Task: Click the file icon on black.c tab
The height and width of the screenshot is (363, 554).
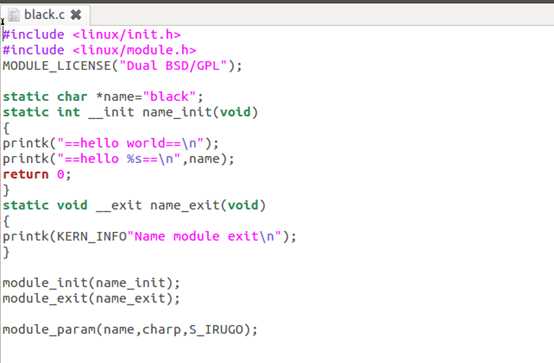Action: (14, 15)
